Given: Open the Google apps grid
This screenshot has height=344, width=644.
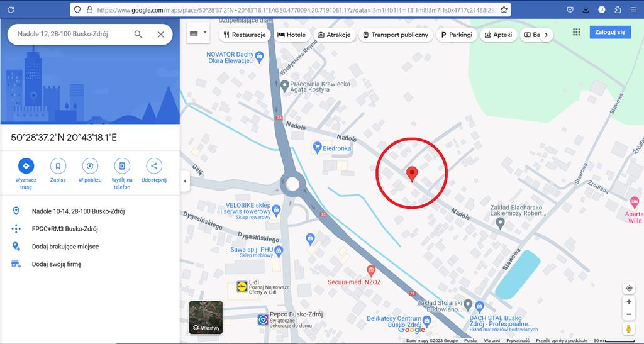Looking at the screenshot, I should pyautogui.click(x=577, y=32).
